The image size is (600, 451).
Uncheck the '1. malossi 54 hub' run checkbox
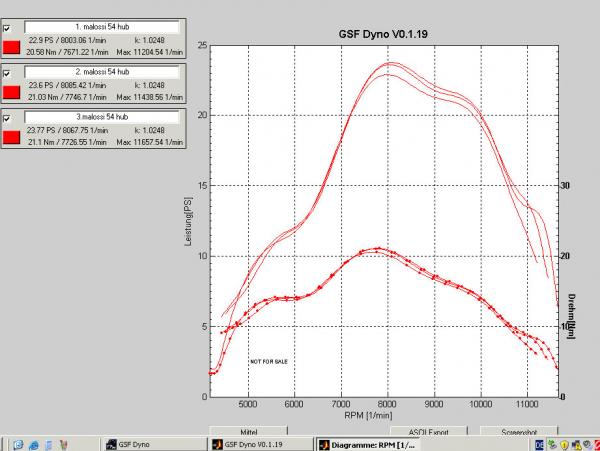click(7, 28)
